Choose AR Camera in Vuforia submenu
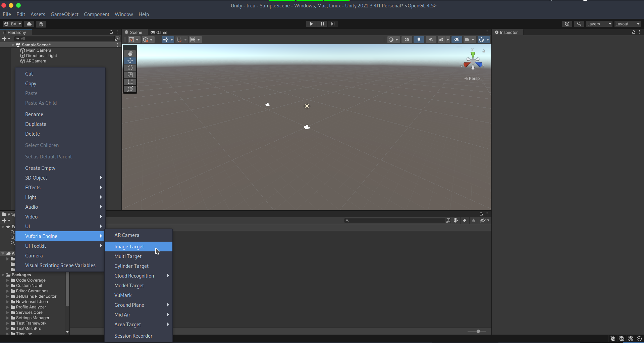Screen dimensions: 644x343 [139, 235]
